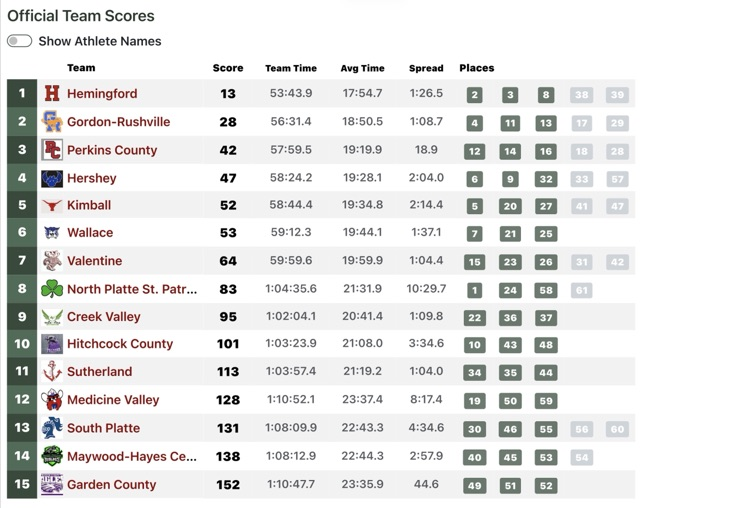The width and height of the screenshot is (750, 508).
Task: Click the Wallace wildcat logo
Action: coord(52,232)
